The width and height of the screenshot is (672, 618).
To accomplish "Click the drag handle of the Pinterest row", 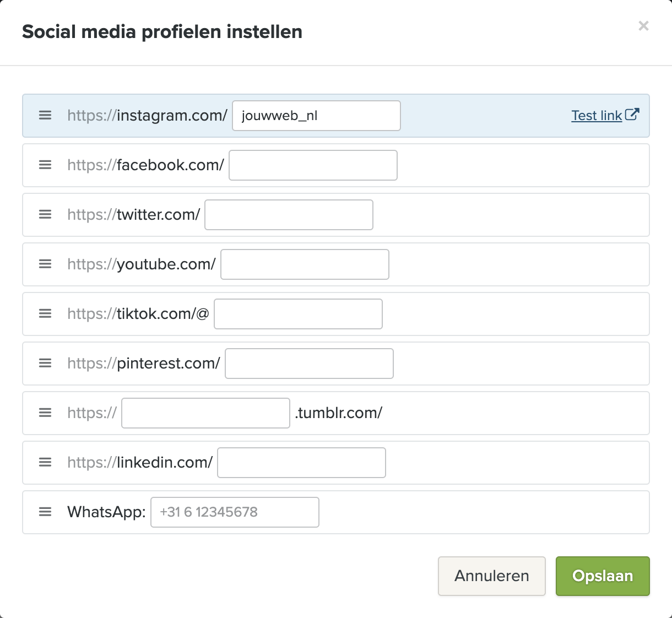I will coord(45,364).
